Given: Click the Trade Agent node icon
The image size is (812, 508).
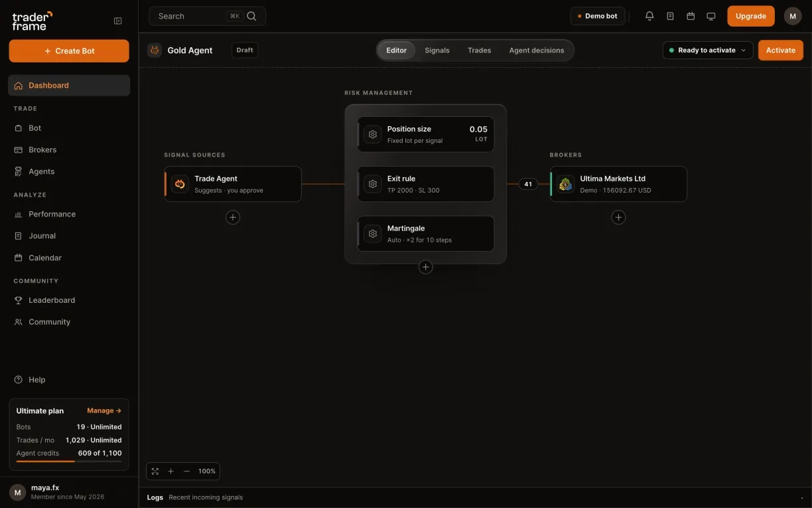Looking at the screenshot, I should [x=180, y=184].
